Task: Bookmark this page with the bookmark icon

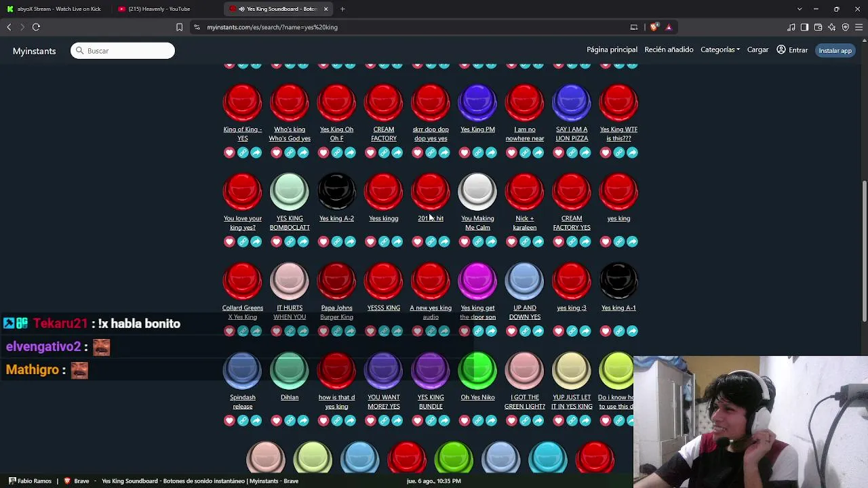Action: 179,27
